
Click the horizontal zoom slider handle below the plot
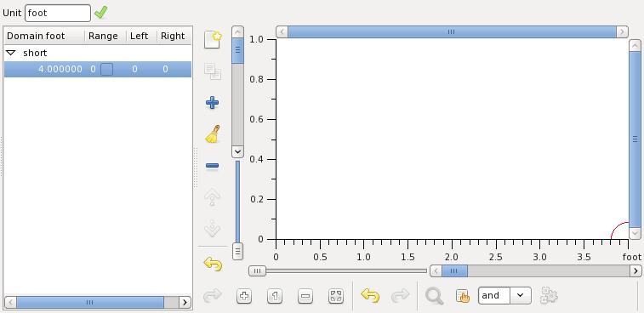(257, 271)
